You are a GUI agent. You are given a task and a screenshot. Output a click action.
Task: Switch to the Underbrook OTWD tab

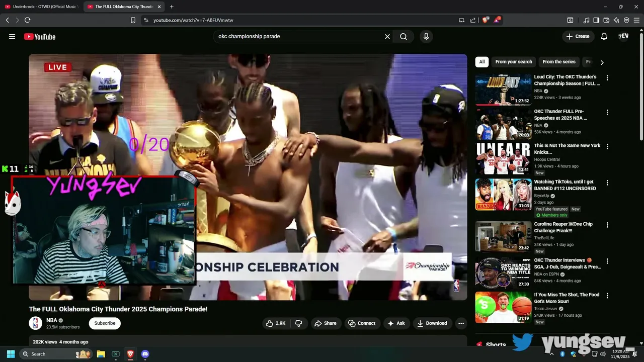tap(41, 7)
